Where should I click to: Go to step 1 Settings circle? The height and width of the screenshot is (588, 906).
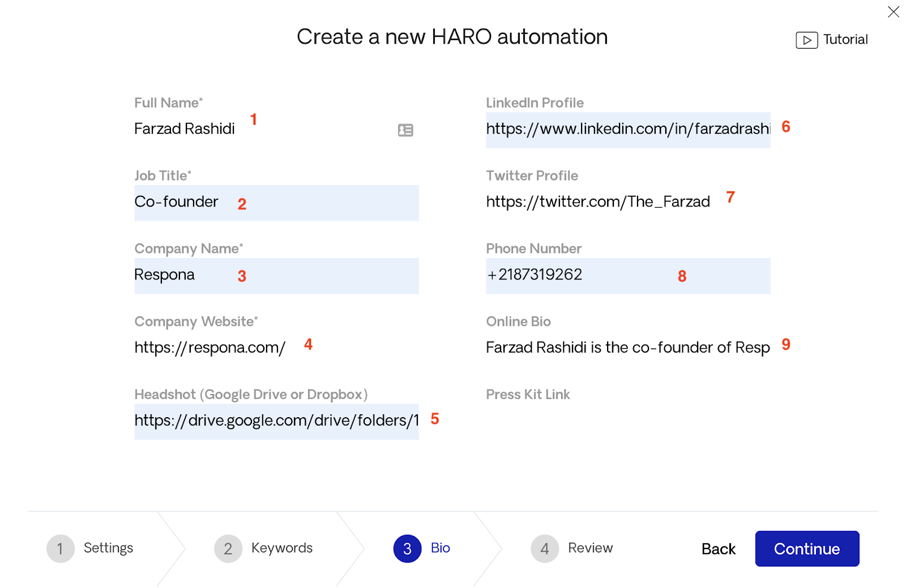(x=61, y=548)
